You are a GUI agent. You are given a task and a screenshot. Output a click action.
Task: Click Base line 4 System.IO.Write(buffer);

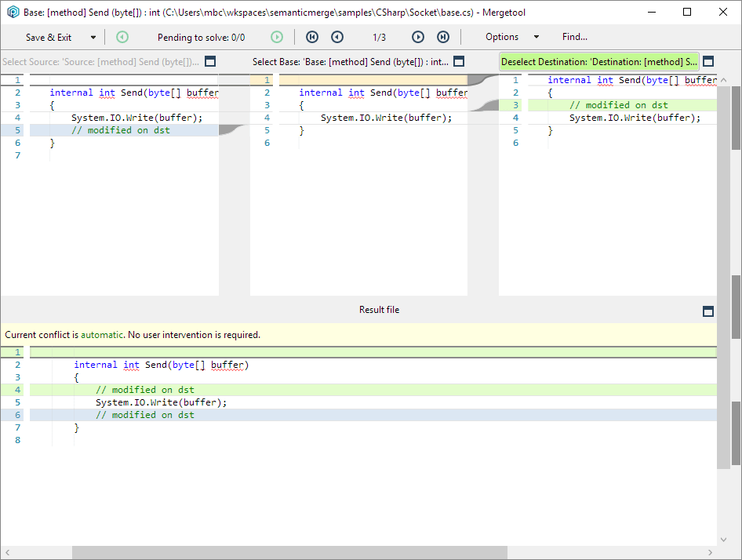386,118
